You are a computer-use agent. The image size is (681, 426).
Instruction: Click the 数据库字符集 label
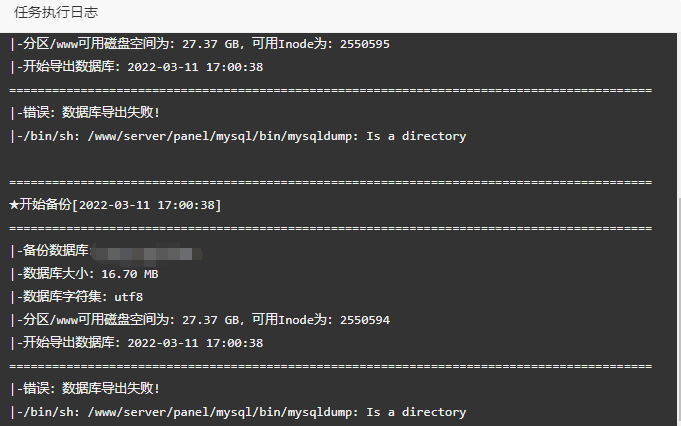[x=62, y=297]
